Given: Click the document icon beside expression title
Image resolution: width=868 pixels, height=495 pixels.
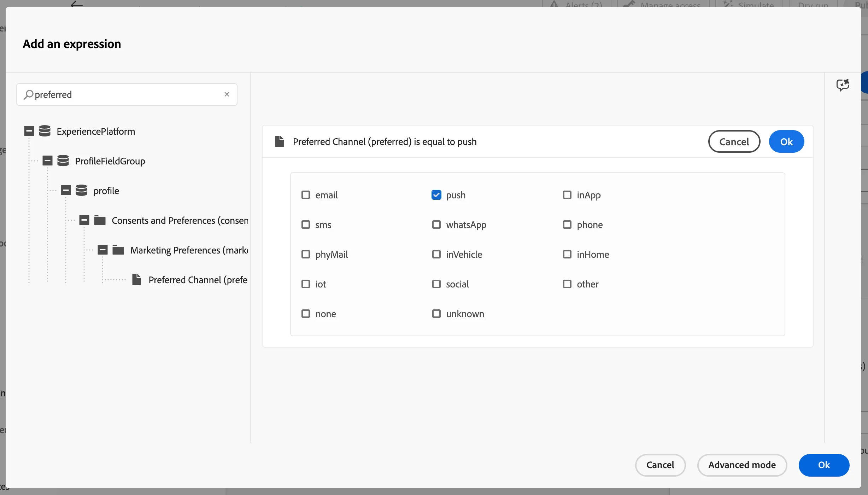Looking at the screenshot, I should pos(280,141).
